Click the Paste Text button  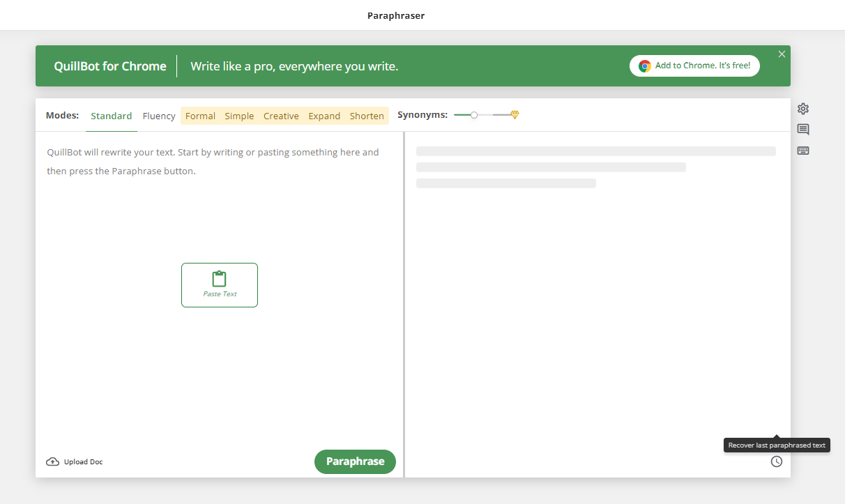click(220, 285)
